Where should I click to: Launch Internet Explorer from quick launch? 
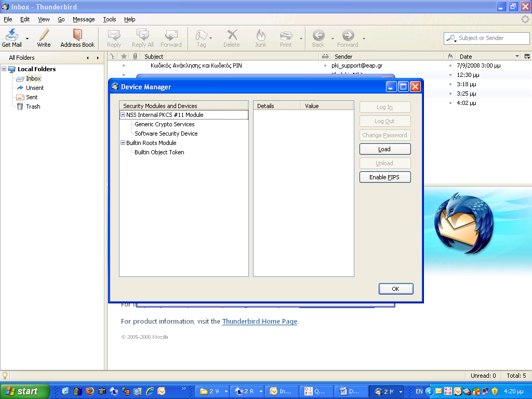point(150,391)
